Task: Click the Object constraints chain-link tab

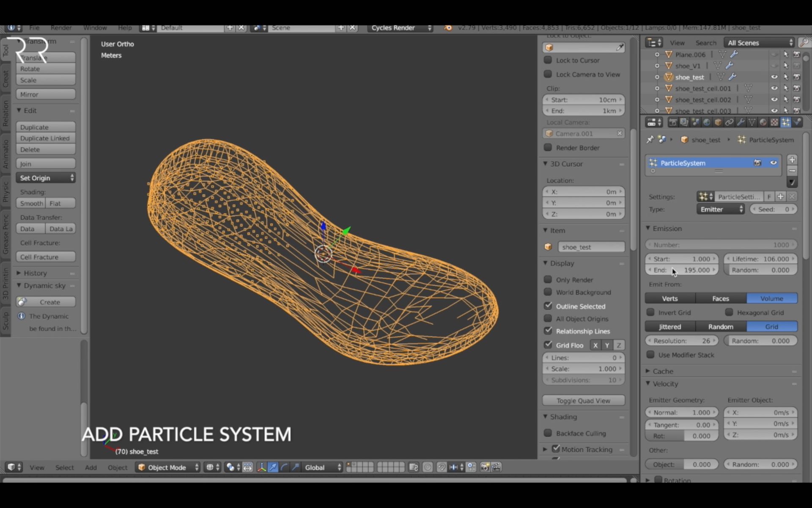Action: click(729, 122)
